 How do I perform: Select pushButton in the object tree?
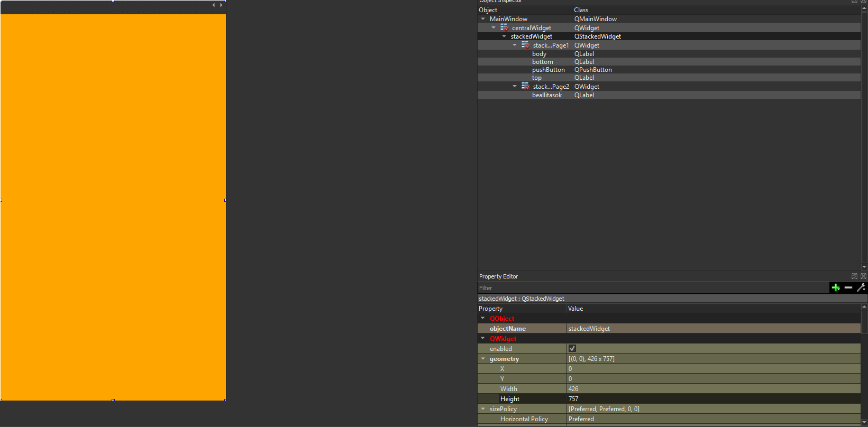click(x=669, y=70)
